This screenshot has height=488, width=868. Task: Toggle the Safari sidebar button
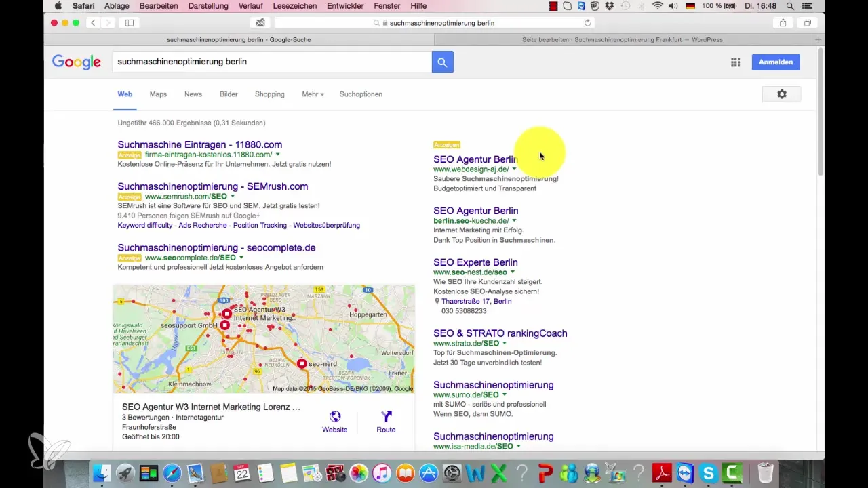[129, 23]
